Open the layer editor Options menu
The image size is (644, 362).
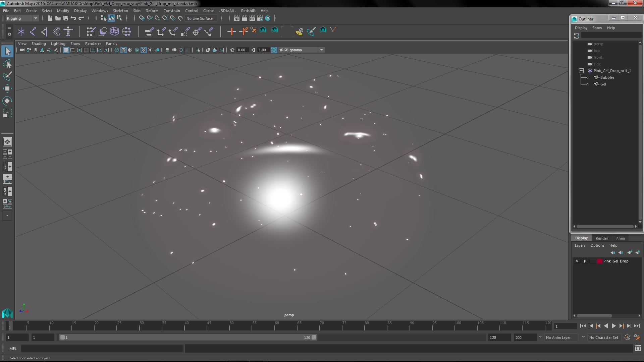597,245
